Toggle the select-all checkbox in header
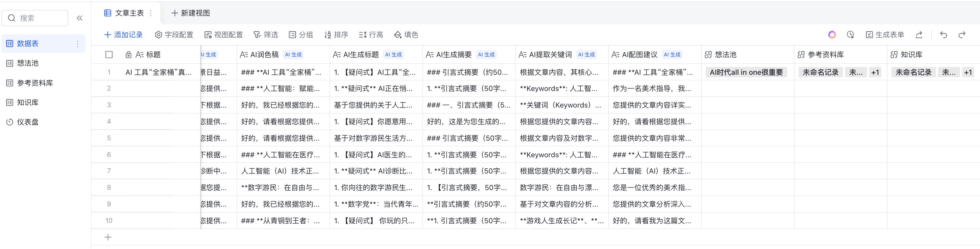 pyautogui.click(x=109, y=55)
